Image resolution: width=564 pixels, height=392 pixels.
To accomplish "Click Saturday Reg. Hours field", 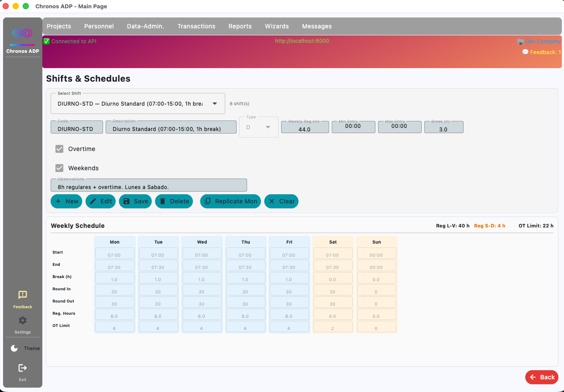I will (333, 315).
